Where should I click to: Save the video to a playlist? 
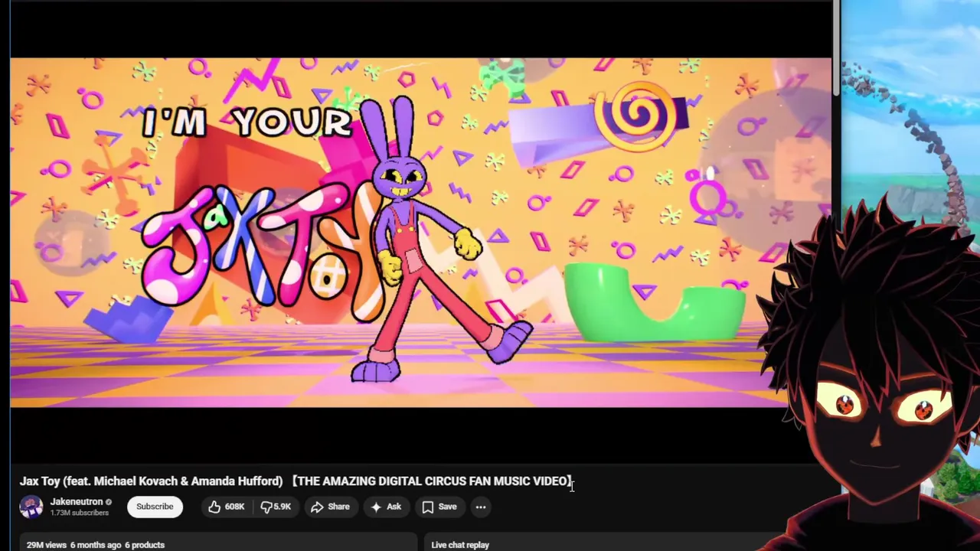[439, 507]
